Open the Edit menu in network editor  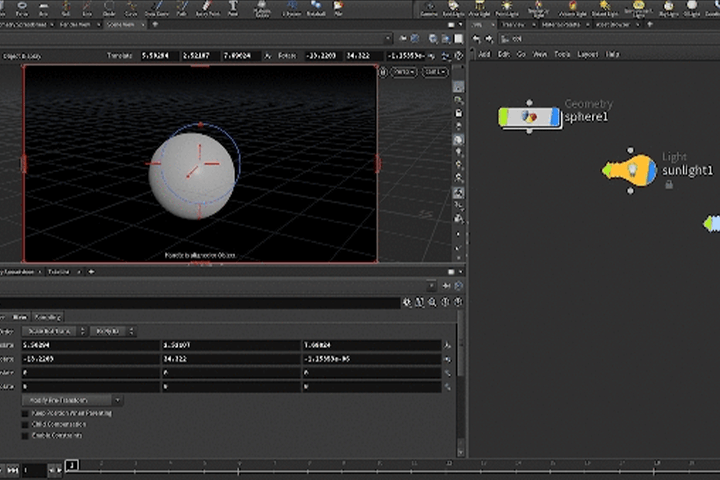pyautogui.click(x=504, y=54)
